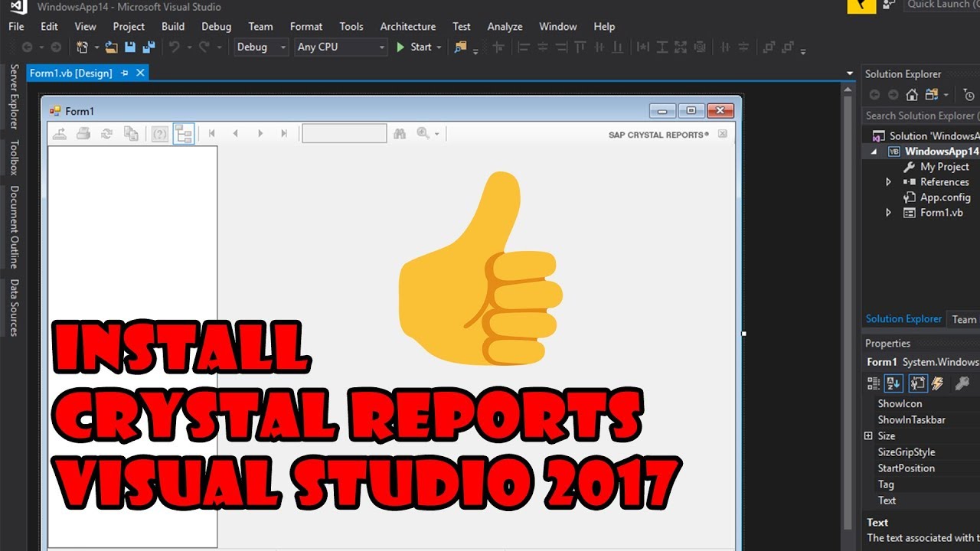Toggle group tree icon in viewer
The image size is (980, 551).
coord(183,134)
